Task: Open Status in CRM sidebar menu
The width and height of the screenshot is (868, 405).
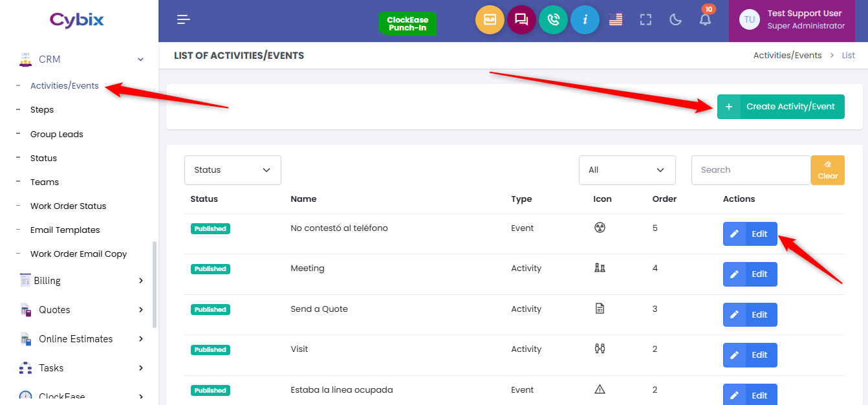Action: 43,158
